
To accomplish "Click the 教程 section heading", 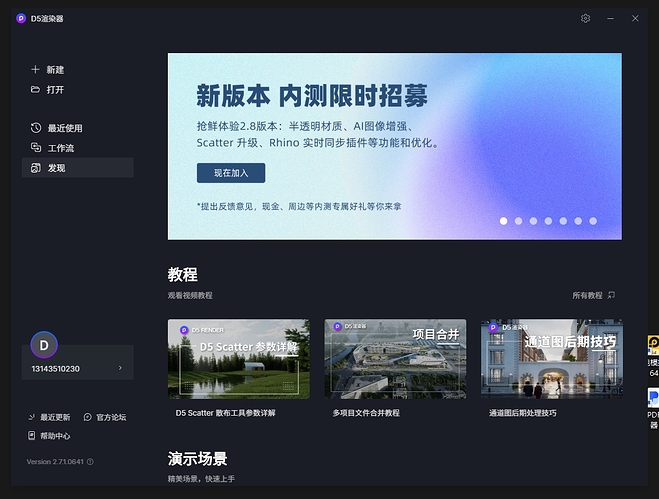I will (182, 275).
